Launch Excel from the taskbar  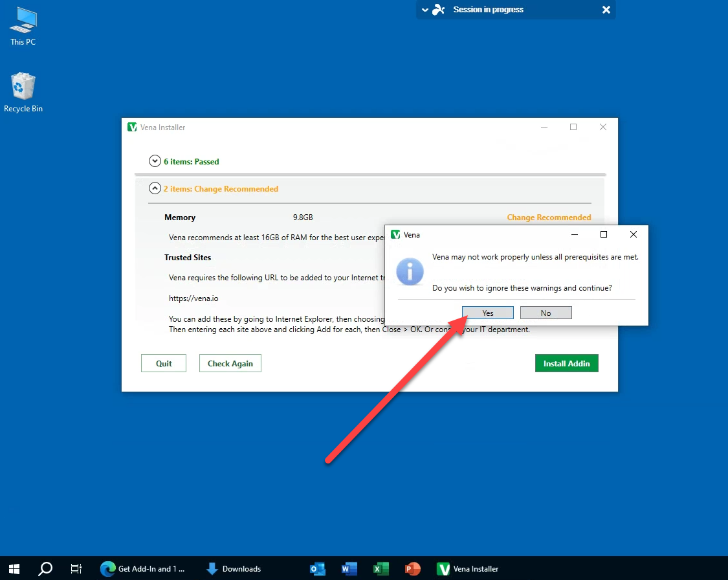pyautogui.click(x=381, y=568)
